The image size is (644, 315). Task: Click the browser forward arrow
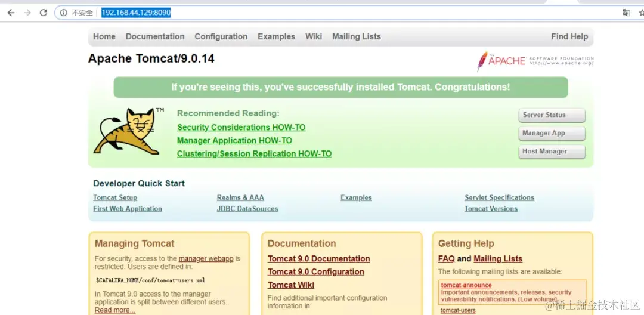click(27, 13)
